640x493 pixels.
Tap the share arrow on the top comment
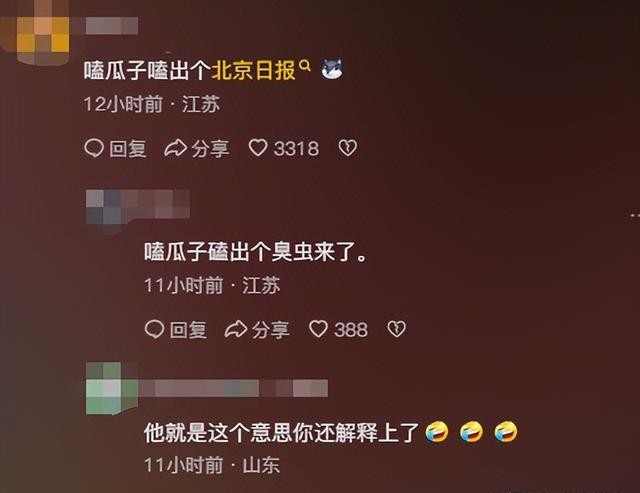point(176,148)
